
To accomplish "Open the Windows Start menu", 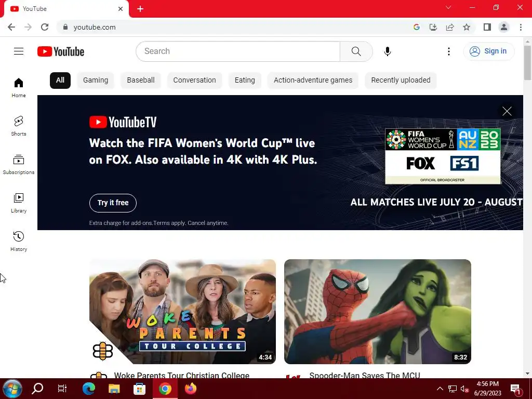I will [x=12, y=389].
